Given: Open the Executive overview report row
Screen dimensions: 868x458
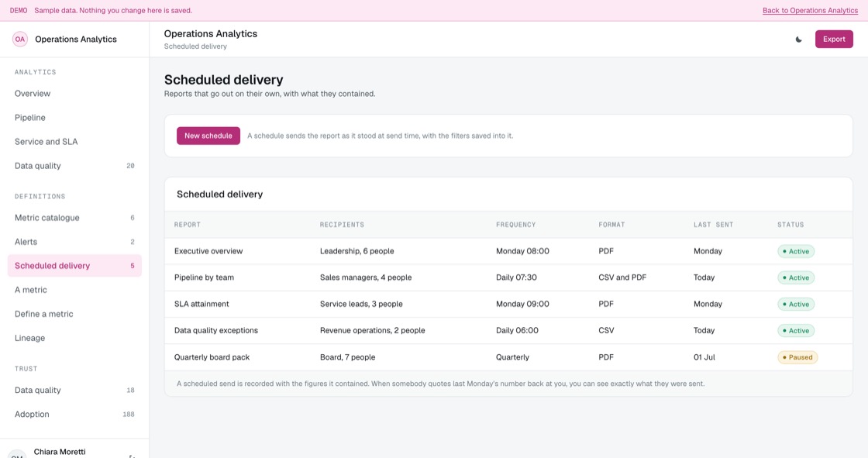Looking at the screenshot, I should click(x=508, y=251).
